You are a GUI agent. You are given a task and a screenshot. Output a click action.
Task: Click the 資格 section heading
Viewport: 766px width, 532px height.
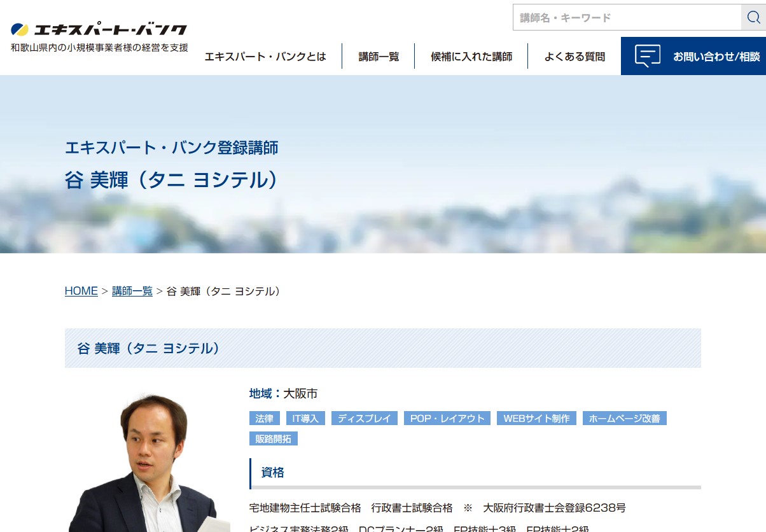(x=475, y=473)
